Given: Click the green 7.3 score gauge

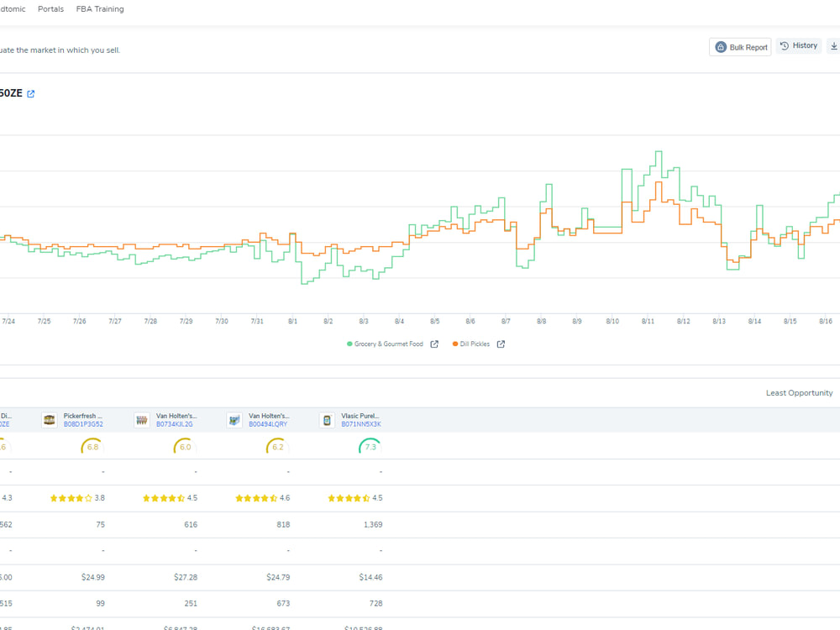Looking at the screenshot, I should [x=370, y=446].
